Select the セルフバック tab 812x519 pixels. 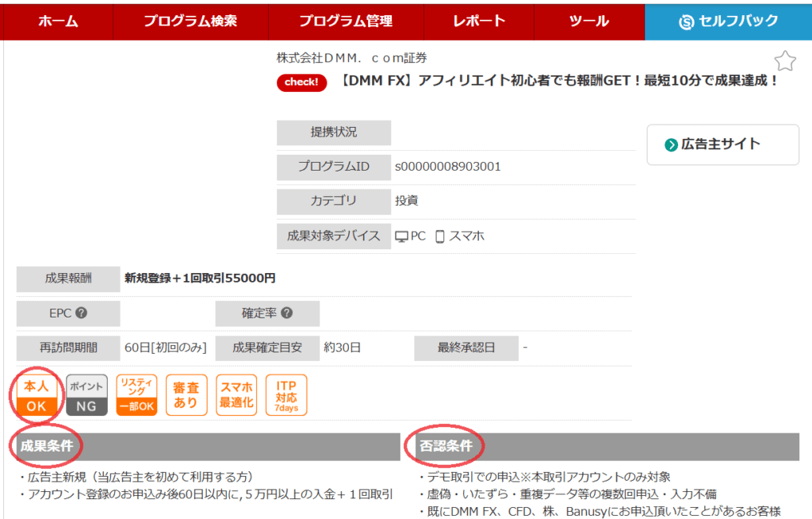coord(728,21)
